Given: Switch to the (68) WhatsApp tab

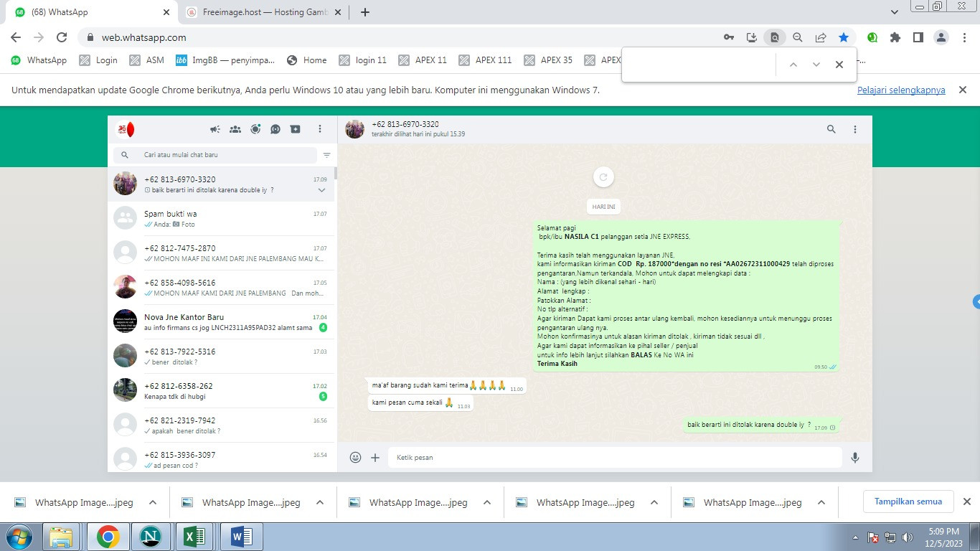Looking at the screenshot, I should point(93,12).
